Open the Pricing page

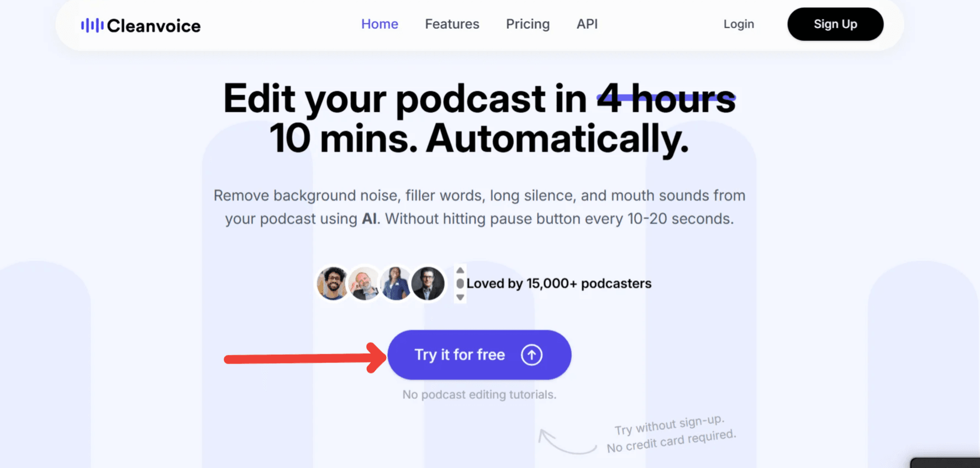click(528, 24)
